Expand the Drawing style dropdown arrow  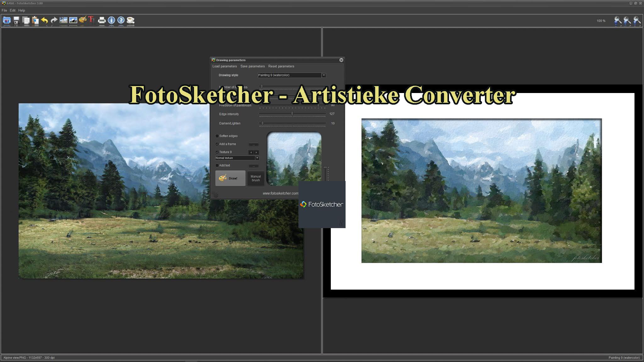[324, 75]
